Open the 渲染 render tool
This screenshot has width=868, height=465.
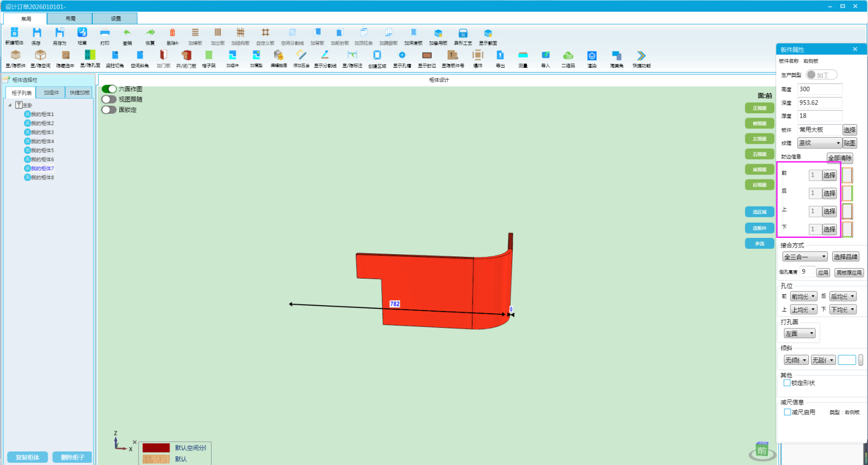pos(592,56)
